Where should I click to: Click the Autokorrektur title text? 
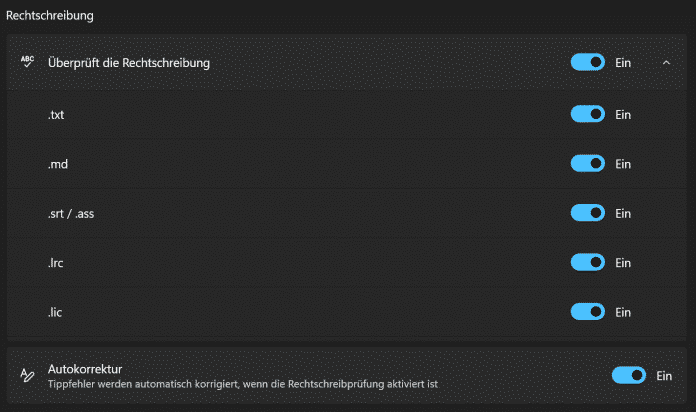pos(85,369)
